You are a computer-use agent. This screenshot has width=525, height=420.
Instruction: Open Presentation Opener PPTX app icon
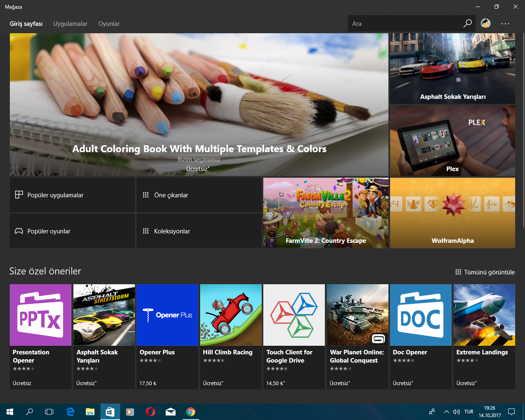coord(41,315)
